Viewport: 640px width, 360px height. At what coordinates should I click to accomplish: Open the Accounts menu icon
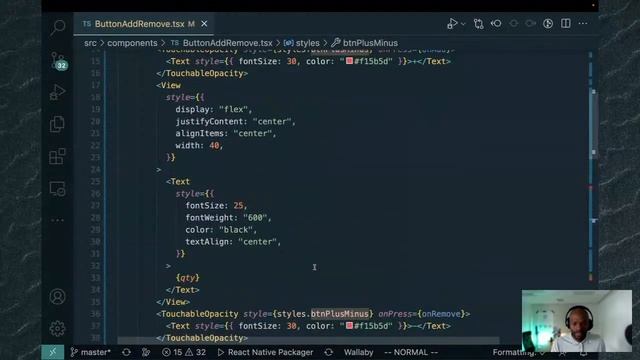click(58, 296)
